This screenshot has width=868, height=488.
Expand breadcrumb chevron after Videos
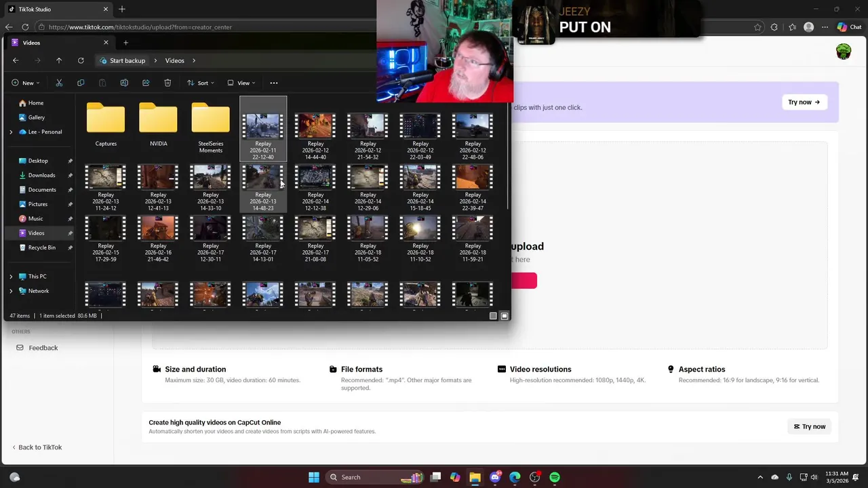tap(194, 60)
